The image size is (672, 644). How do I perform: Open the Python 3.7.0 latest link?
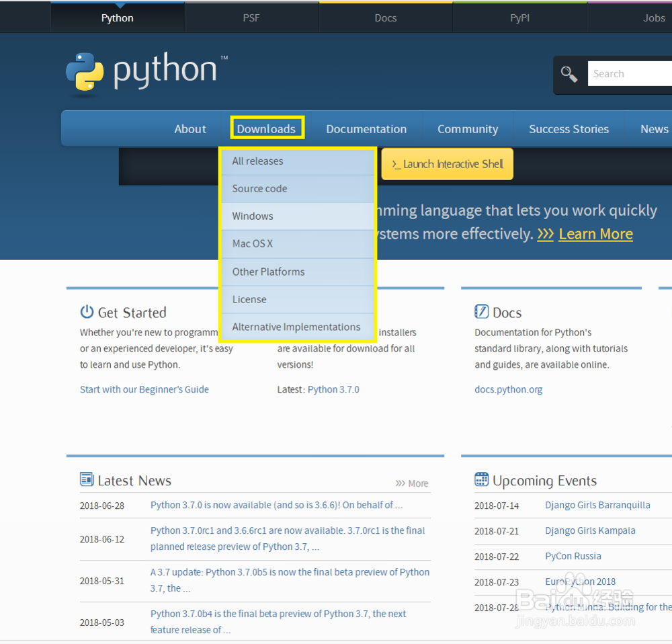[x=333, y=389]
